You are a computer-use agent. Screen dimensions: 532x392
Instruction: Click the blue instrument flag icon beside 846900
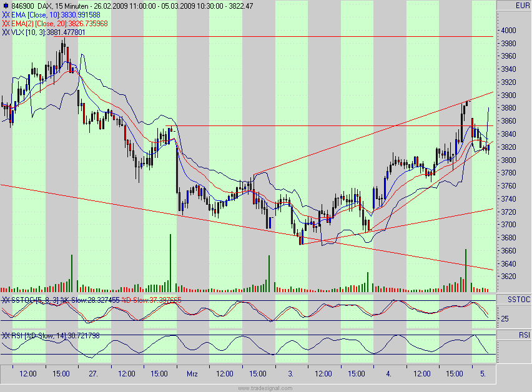[x=6, y=4]
